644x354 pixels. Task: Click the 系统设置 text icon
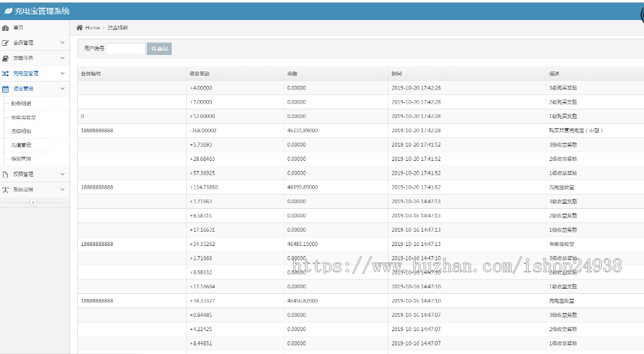pos(6,190)
